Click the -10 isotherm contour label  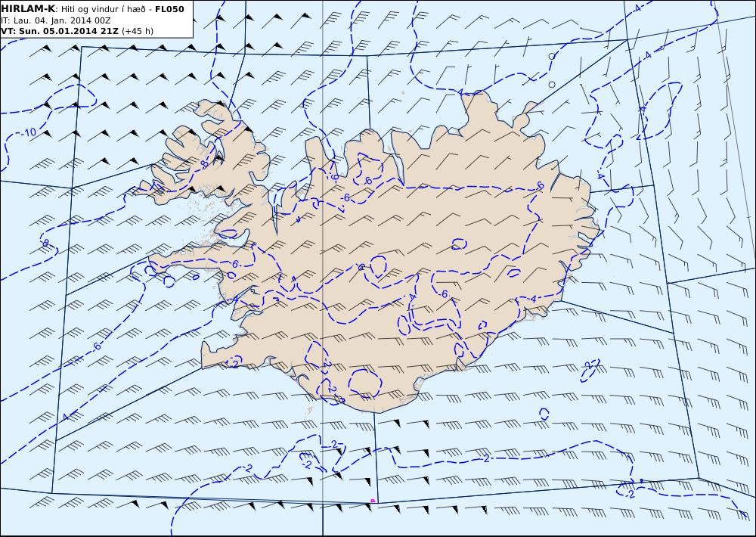[x=30, y=132]
